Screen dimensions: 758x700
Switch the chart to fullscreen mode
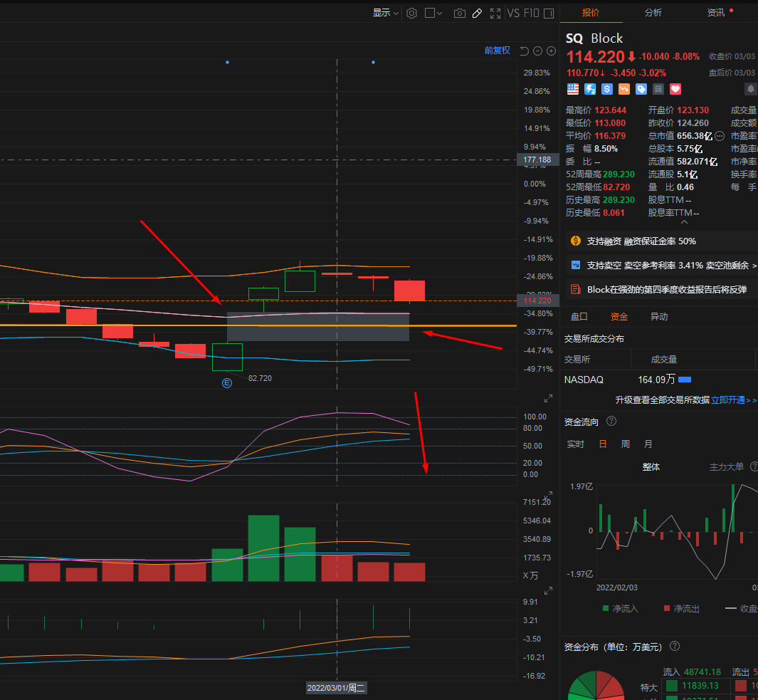(x=495, y=13)
